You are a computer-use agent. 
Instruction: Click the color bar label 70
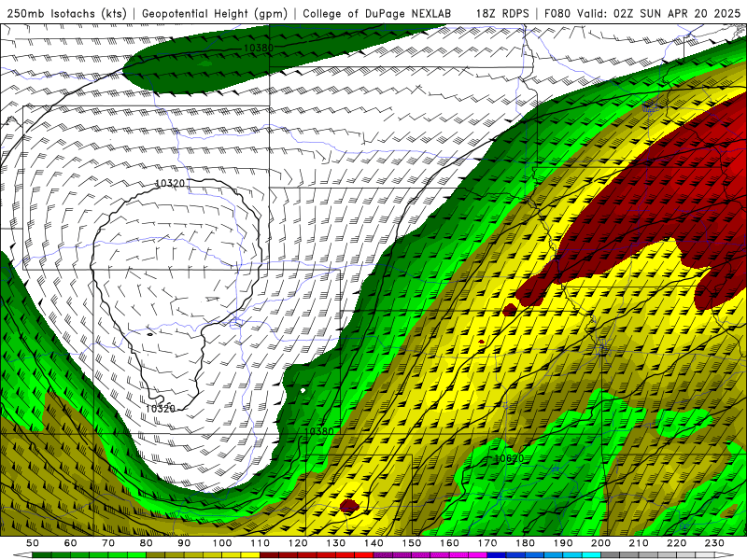(108, 543)
